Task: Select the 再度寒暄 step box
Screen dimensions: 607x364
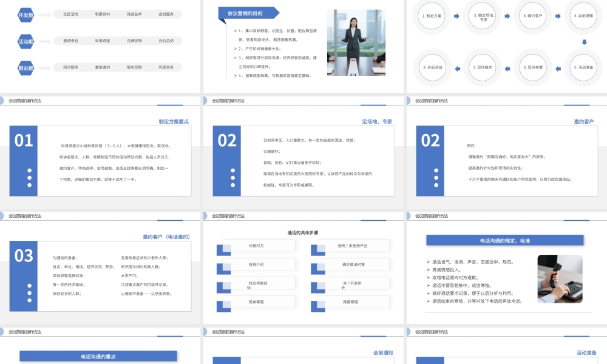Action: (353, 302)
